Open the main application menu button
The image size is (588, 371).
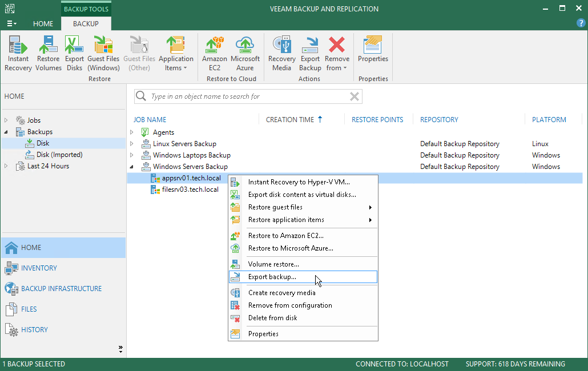tap(11, 23)
